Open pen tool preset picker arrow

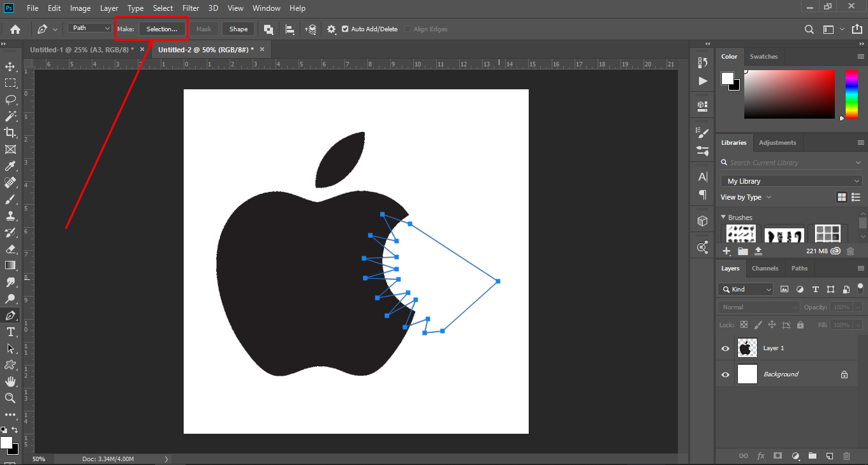coord(55,29)
